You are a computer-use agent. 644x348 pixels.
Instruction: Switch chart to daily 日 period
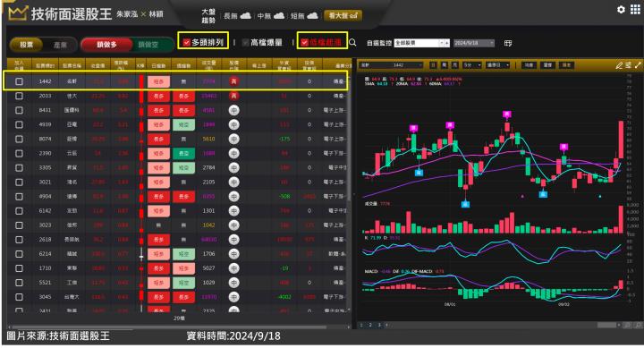click(x=433, y=65)
